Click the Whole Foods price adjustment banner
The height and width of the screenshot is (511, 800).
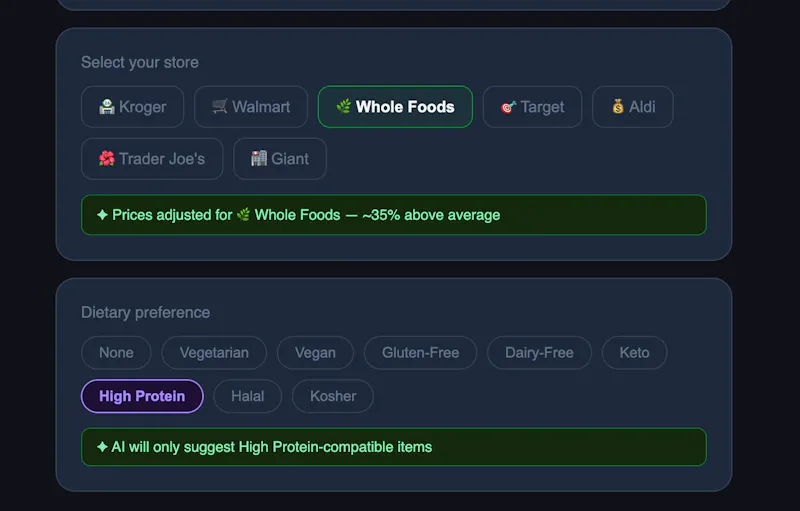(394, 215)
